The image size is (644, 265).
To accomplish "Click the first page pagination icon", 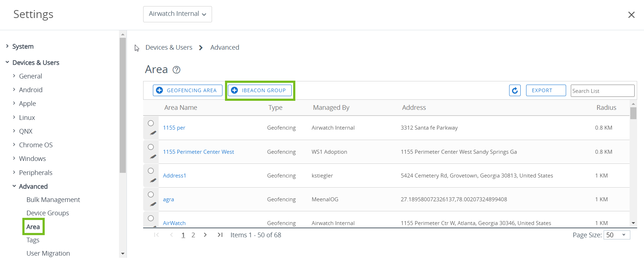I will point(156,235).
